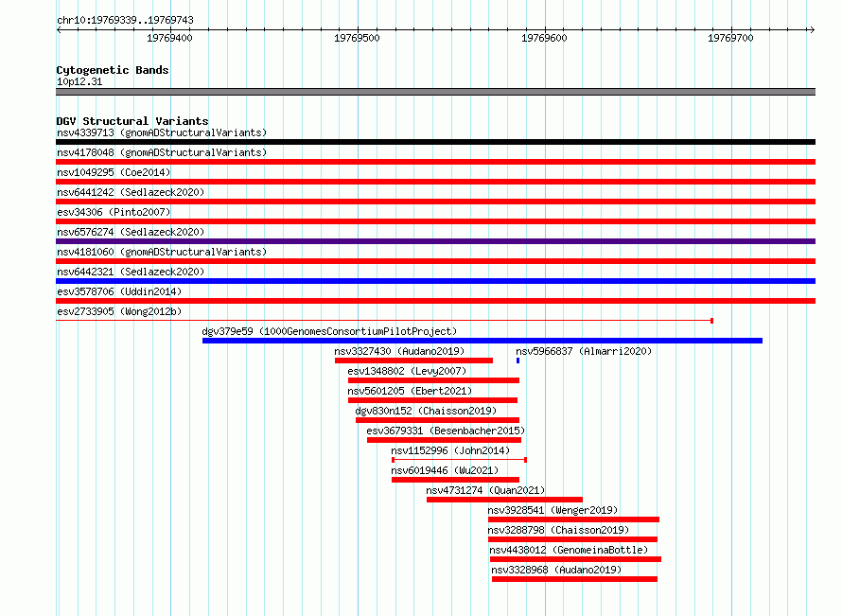Click the gray 10p12.31 cytogenetic band

tap(435, 92)
